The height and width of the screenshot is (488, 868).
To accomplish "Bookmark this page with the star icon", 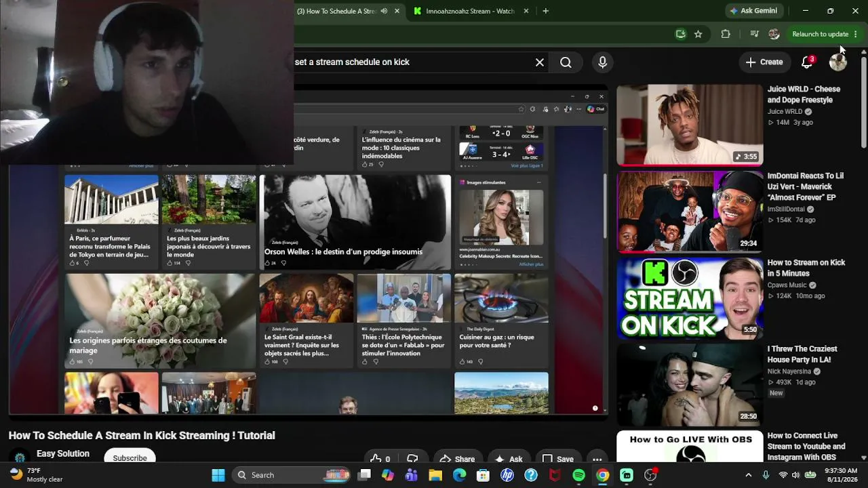I will coord(698,34).
